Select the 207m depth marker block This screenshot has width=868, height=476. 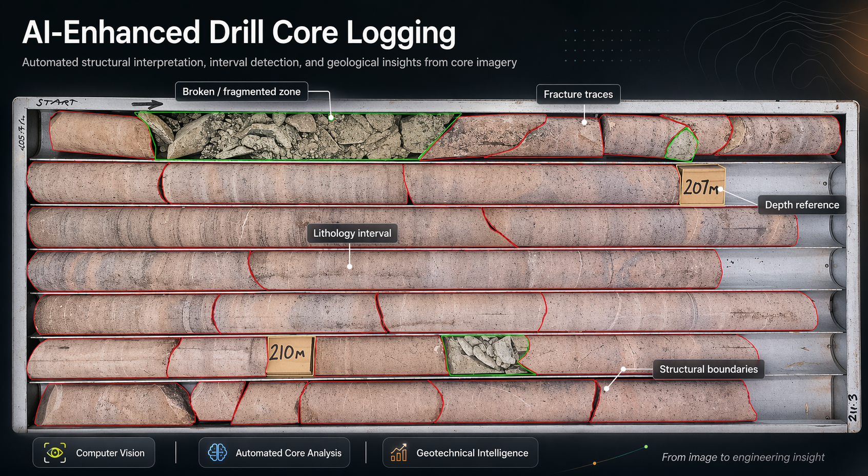(701, 186)
